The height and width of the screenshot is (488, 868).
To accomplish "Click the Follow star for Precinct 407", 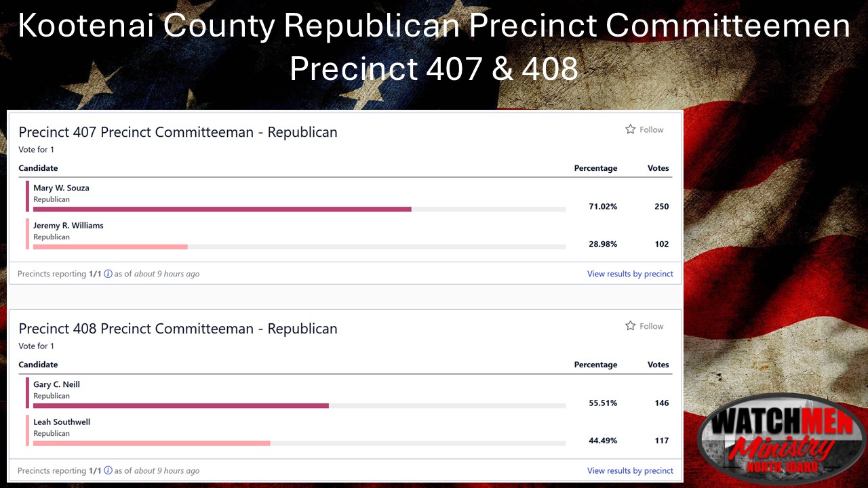I will (x=630, y=129).
